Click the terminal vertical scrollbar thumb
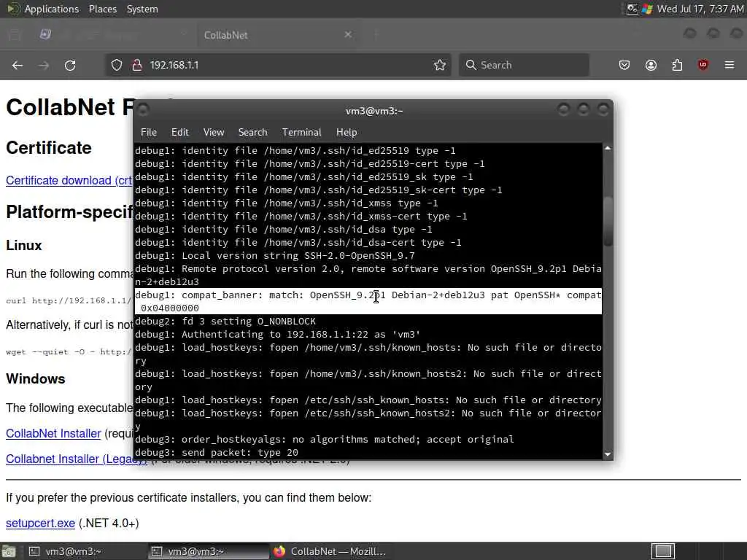The height and width of the screenshot is (560, 747). [608, 222]
